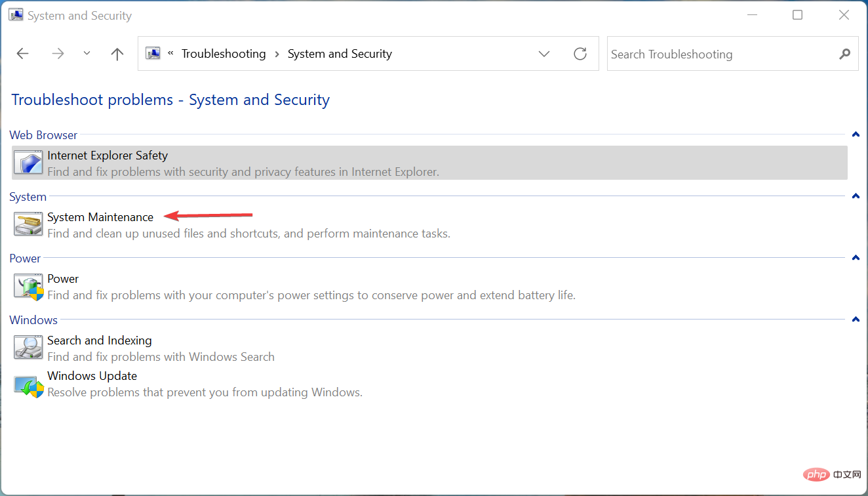Launch the Windows Update troubleshooter

pyautogui.click(x=92, y=376)
